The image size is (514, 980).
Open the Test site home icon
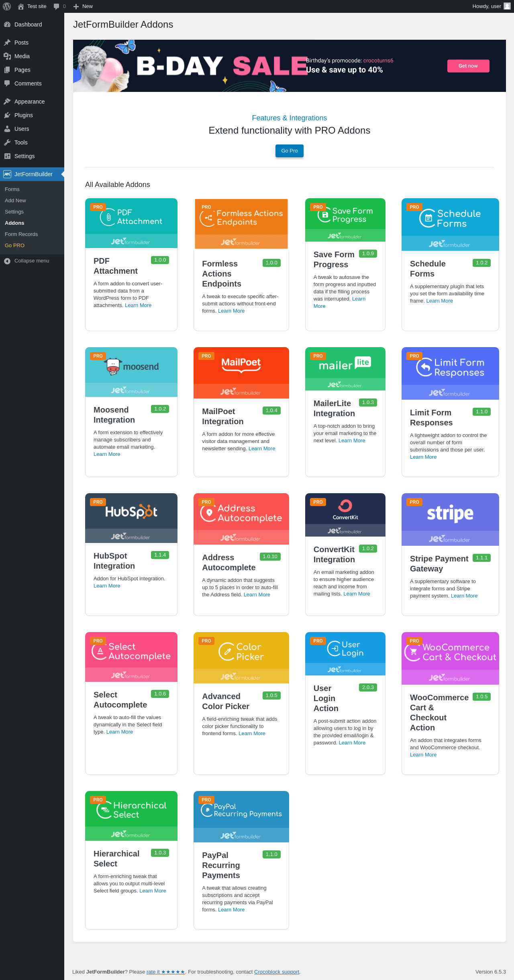21,6
